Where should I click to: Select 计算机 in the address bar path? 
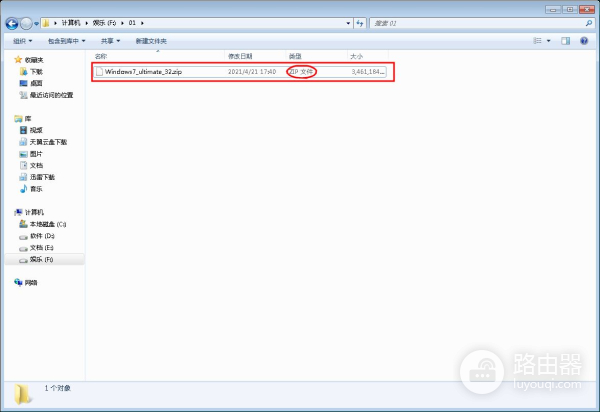71,23
